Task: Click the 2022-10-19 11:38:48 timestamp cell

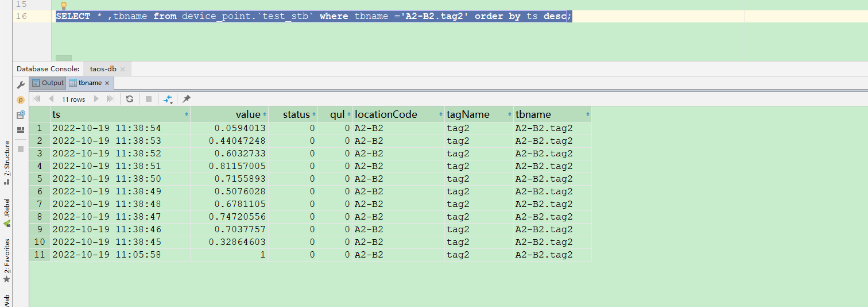Action: coord(121,204)
